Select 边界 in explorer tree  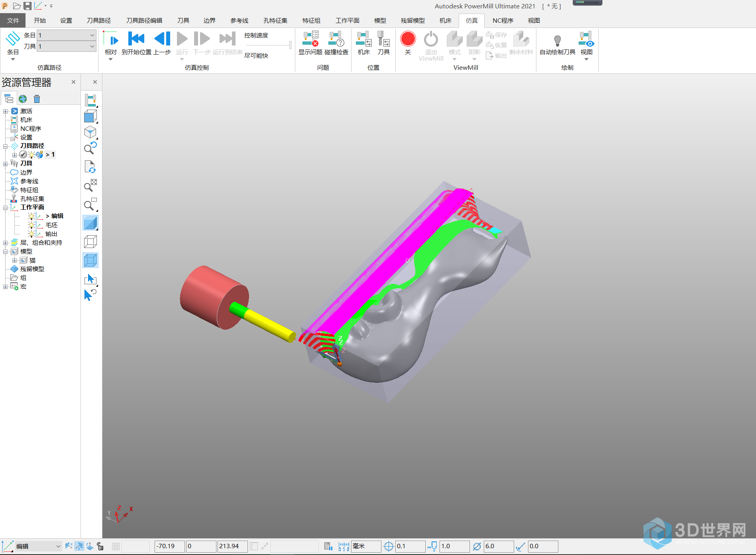click(26, 172)
